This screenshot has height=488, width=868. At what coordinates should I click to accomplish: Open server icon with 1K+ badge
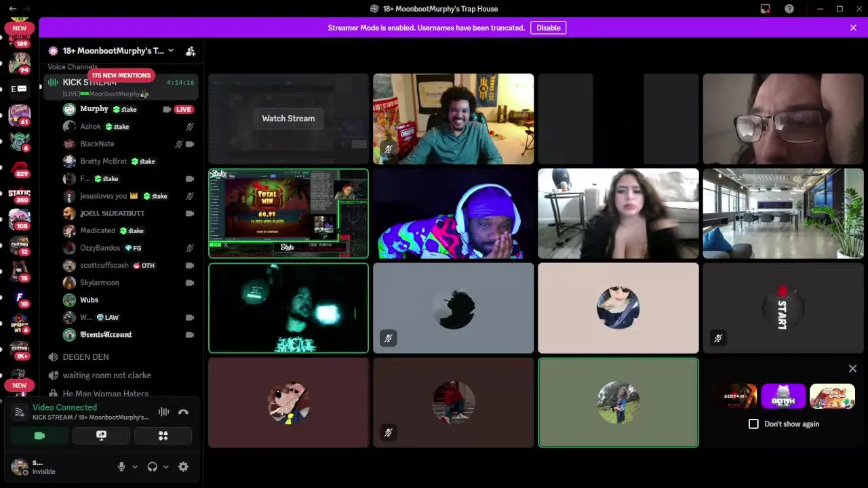(x=19, y=350)
